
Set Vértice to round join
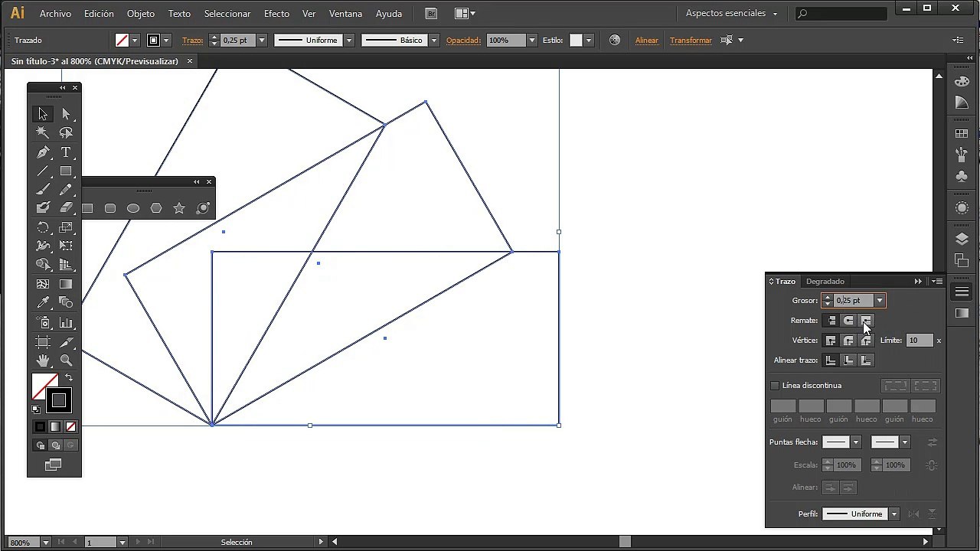(x=848, y=341)
